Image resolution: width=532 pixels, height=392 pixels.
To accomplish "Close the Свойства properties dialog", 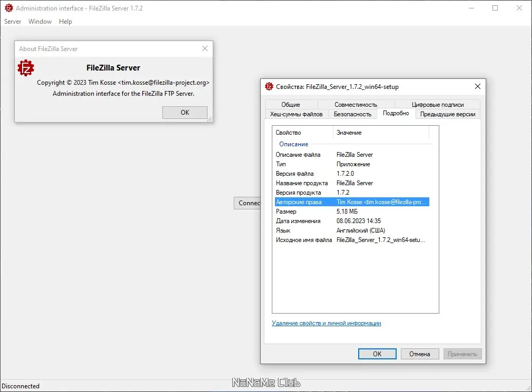I will click(x=478, y=86).
